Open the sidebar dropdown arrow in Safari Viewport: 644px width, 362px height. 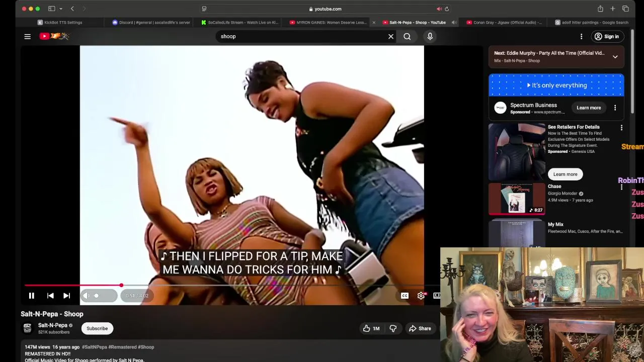pyautogui.click(x=61, y=9)
